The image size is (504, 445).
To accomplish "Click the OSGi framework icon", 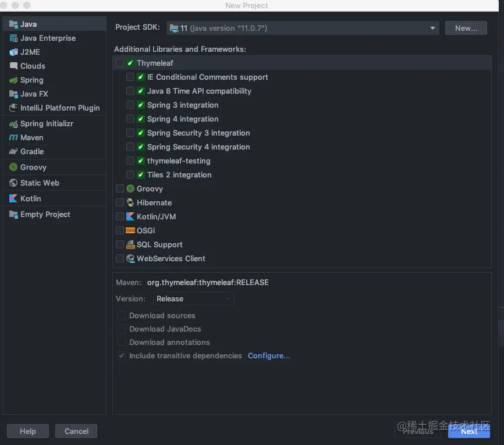I will coord(130,231).
